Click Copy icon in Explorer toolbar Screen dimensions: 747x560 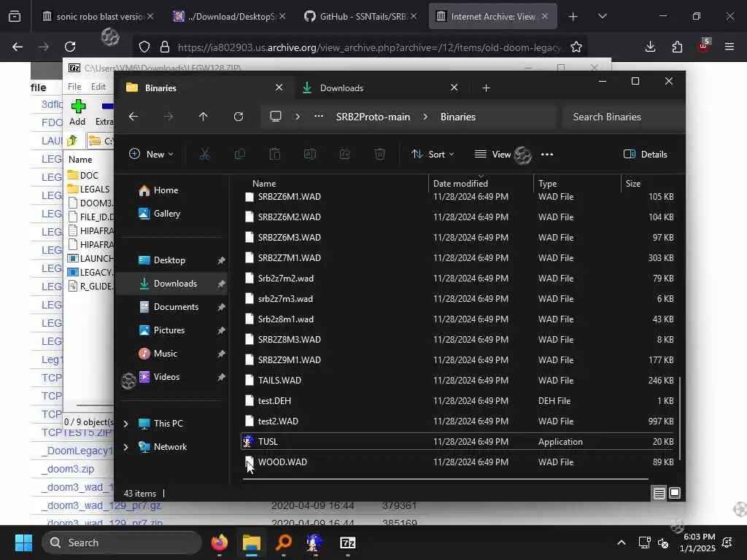tap(239, 155)
